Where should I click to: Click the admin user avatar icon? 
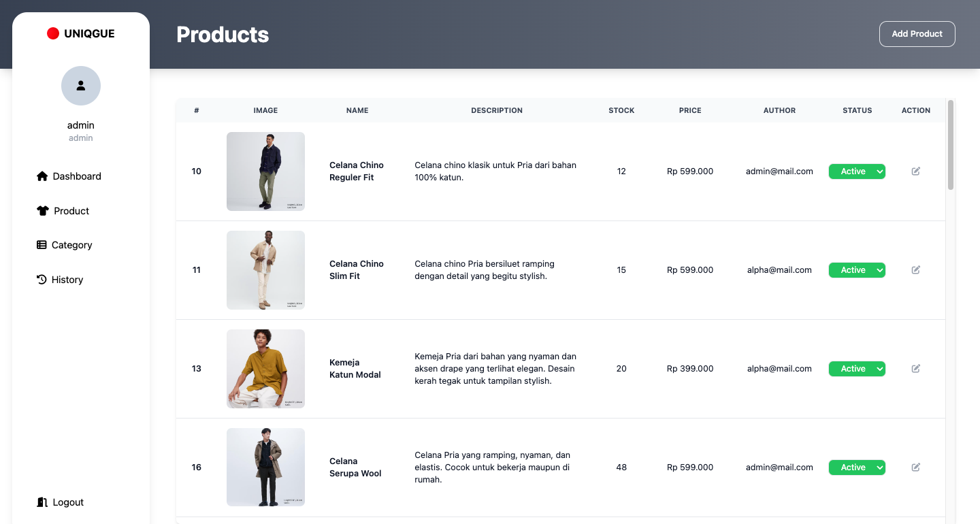tap(81, 86)
